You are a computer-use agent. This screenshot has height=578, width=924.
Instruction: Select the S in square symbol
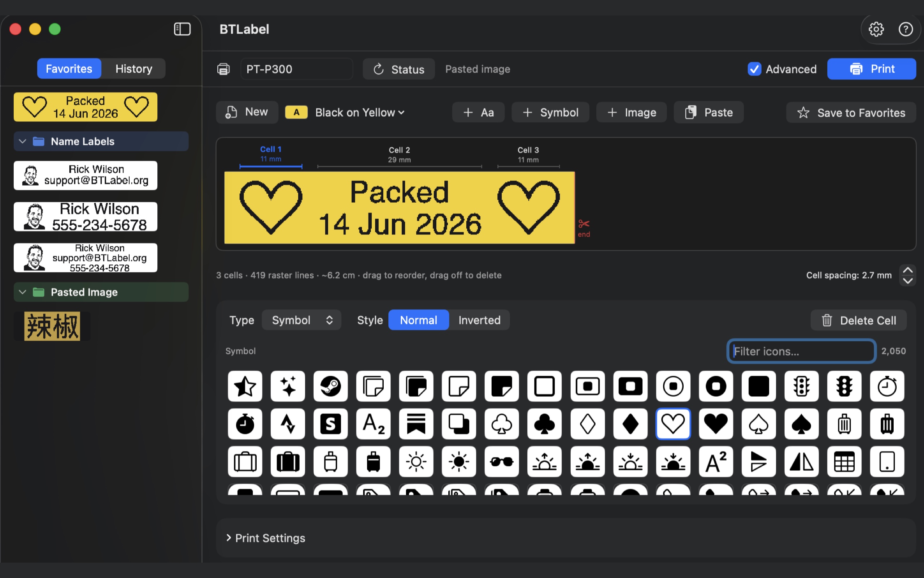point(330,424)
